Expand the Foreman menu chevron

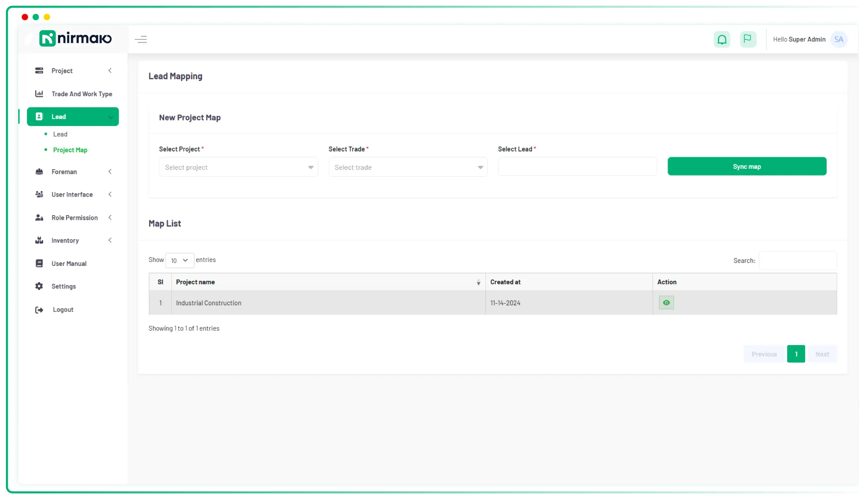[110, 172]
